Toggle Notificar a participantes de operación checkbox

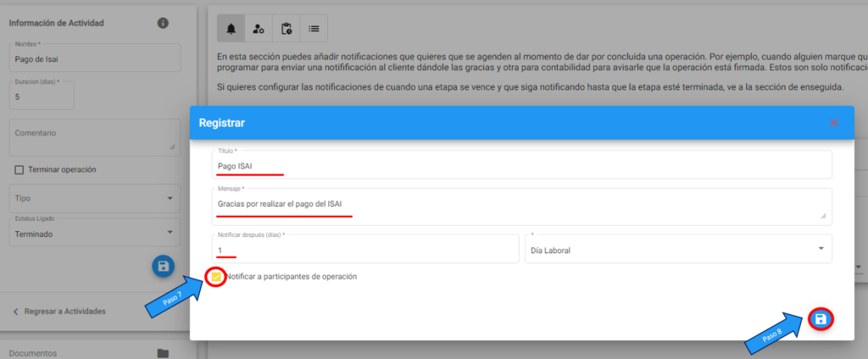click(216, 277)
